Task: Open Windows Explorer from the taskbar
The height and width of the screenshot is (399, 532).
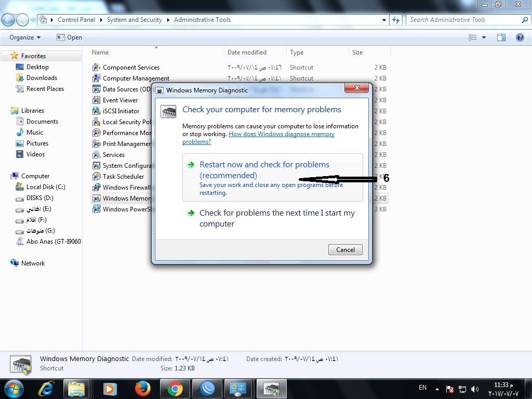Action: click(x=76, y=389)
